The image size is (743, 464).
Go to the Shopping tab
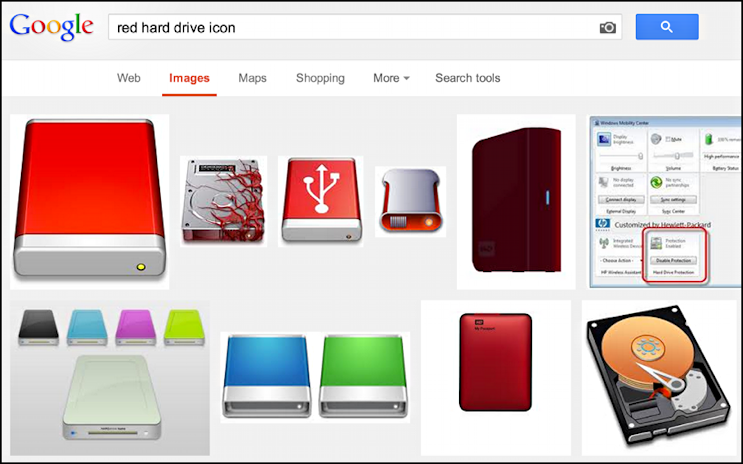tap(320, 78)
